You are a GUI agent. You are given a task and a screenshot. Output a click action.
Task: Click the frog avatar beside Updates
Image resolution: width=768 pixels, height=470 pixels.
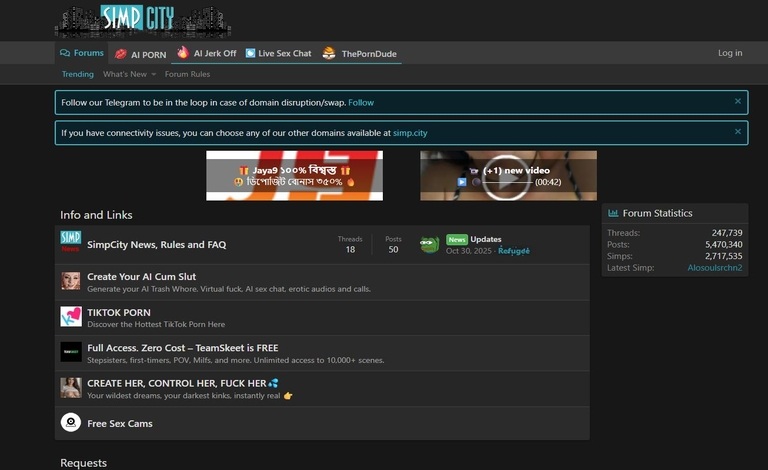pos(430,244)
